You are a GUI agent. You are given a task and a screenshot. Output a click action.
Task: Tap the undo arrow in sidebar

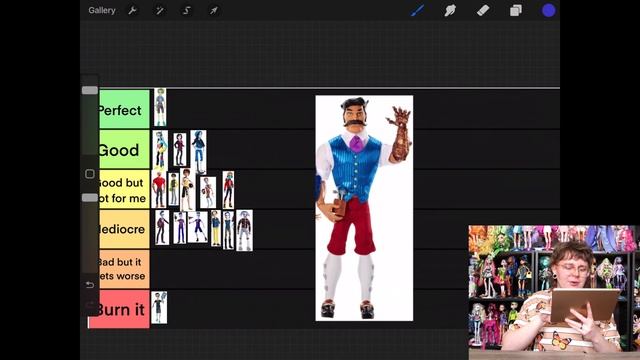pos(90,284)
